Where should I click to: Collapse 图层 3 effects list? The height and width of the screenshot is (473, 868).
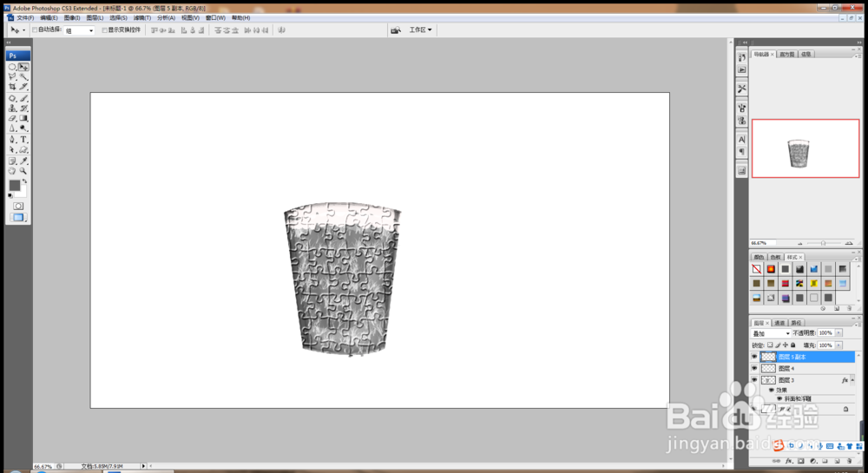(852, 380)
